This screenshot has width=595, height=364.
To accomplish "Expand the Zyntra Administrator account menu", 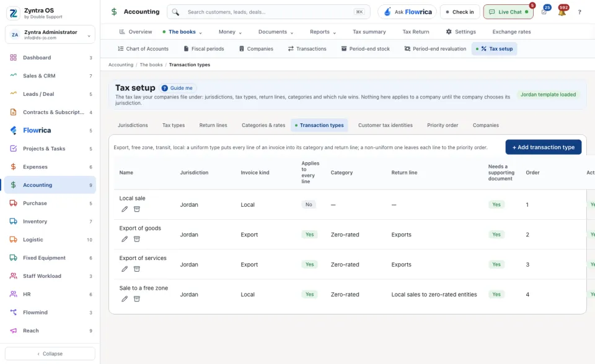I will pyautogui.click(x=50, y=35).
